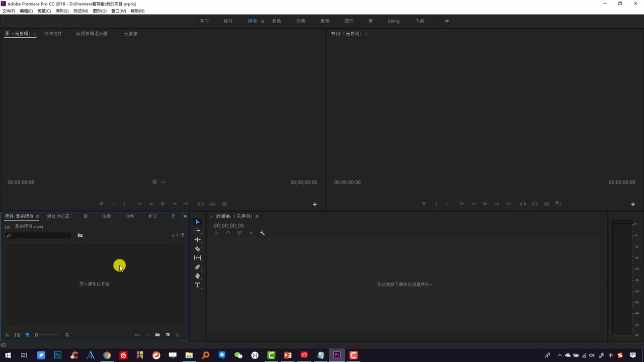This screenshot has width=644, height=362.
Task: Click the Find magnifier icon at Project panel bottom
Action: [147, 335]
